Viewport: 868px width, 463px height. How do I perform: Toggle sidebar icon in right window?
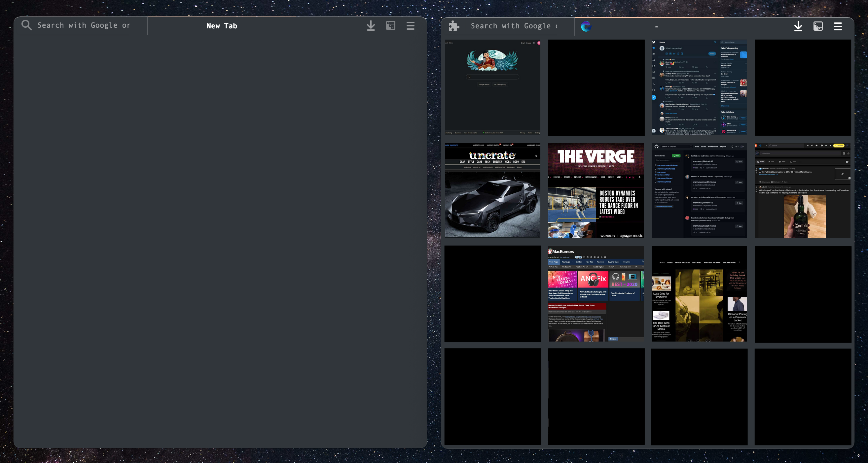(x=818, y=26)
